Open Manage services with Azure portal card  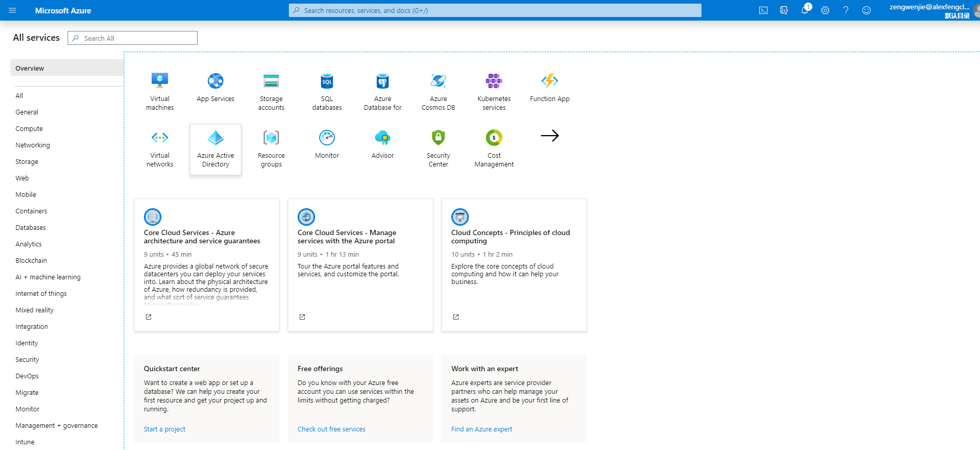361,265
